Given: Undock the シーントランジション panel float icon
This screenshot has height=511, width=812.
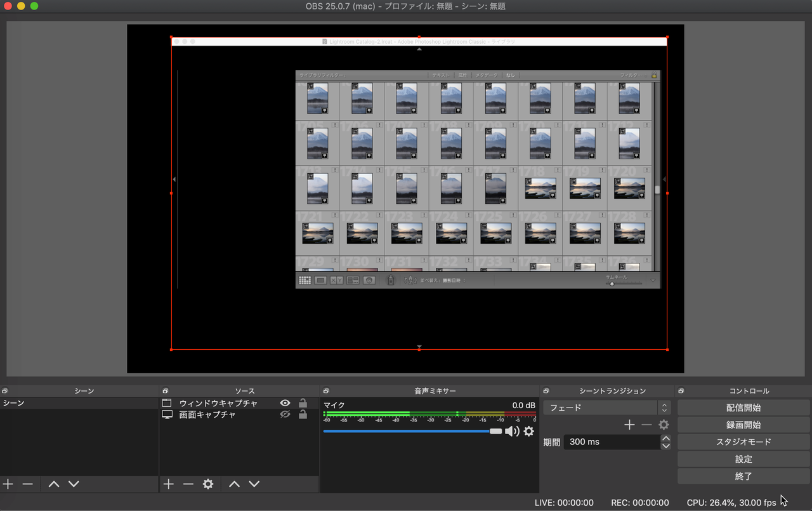Looking at the screenshot, I should (546, 391).
